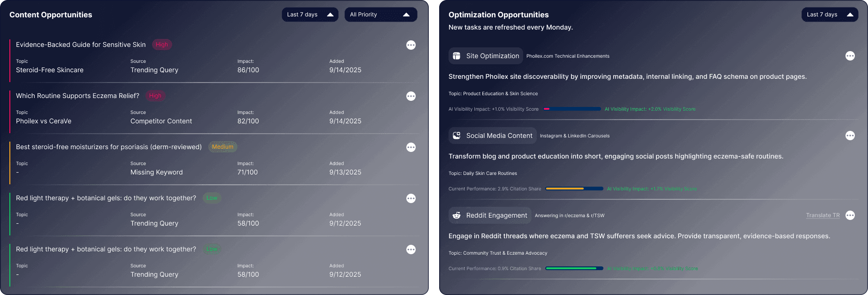
Task: Open more options for Reddit Engagement task
Action: (850, 215)
